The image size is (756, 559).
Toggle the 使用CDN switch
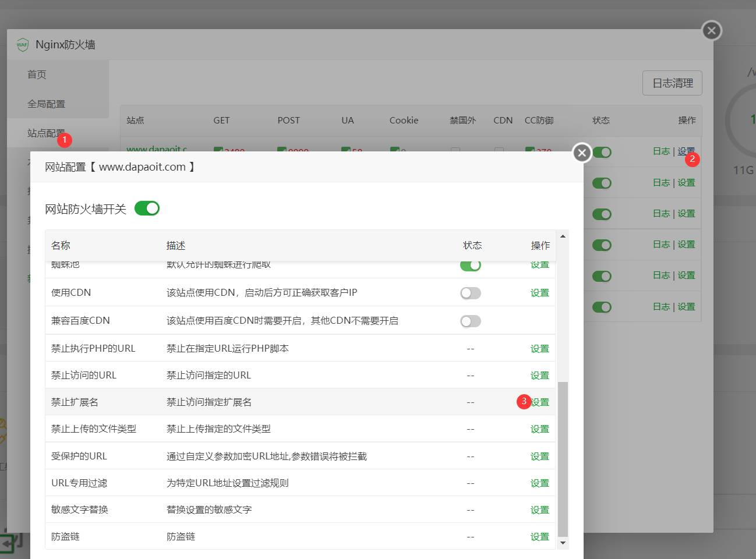tap(471, 293)
